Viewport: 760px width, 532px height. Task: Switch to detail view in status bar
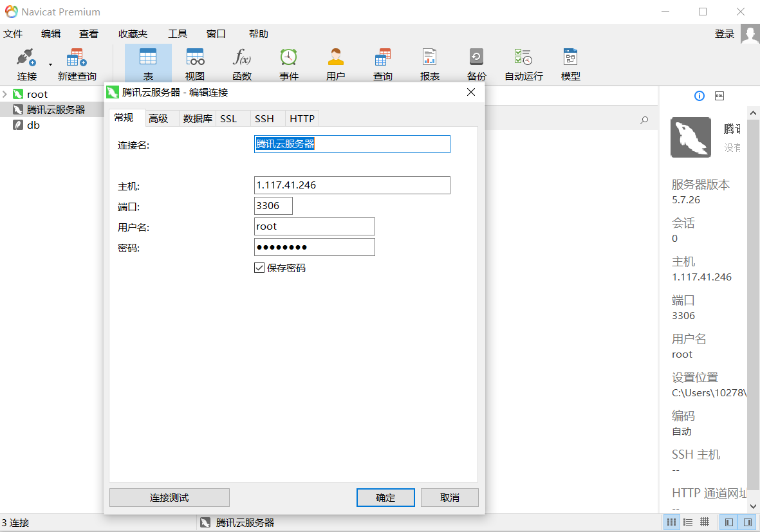coord(705,522)
